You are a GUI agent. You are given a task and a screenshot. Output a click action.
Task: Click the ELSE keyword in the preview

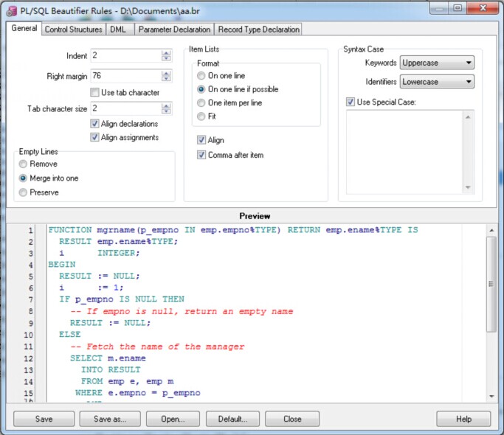point(70,335)
